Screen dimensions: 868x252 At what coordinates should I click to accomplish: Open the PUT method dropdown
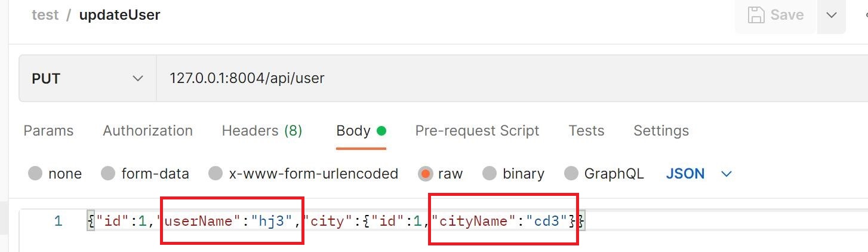[88, 78]
